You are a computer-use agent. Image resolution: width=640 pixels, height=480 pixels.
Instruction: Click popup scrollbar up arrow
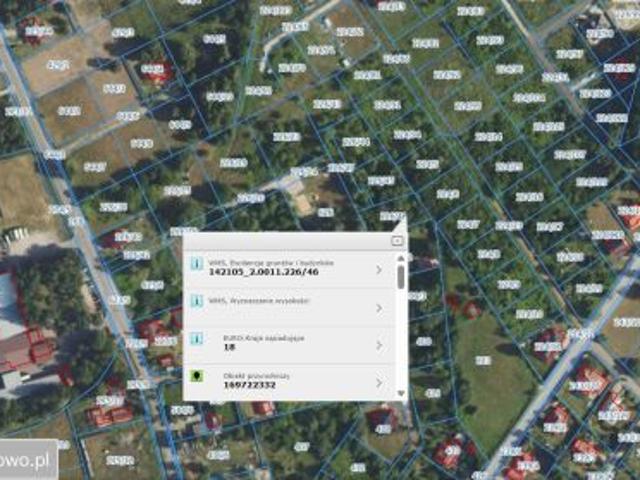point(401,258)
